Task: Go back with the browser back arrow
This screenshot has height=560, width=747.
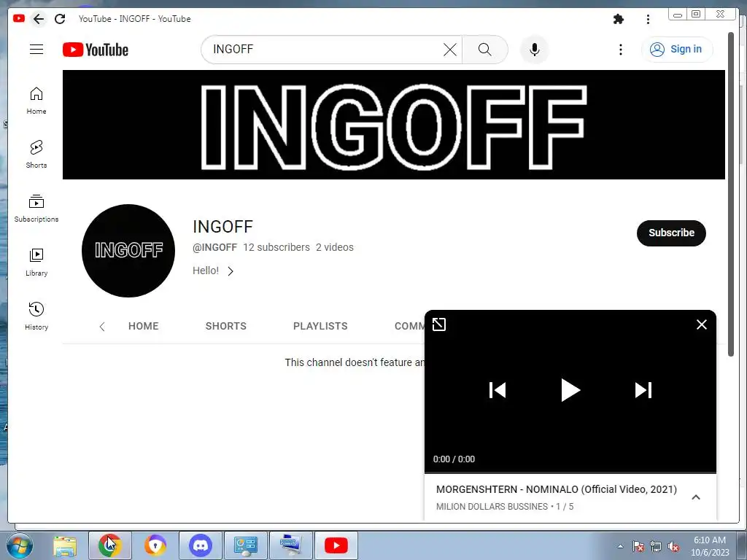Action: [x=39, y=19]
